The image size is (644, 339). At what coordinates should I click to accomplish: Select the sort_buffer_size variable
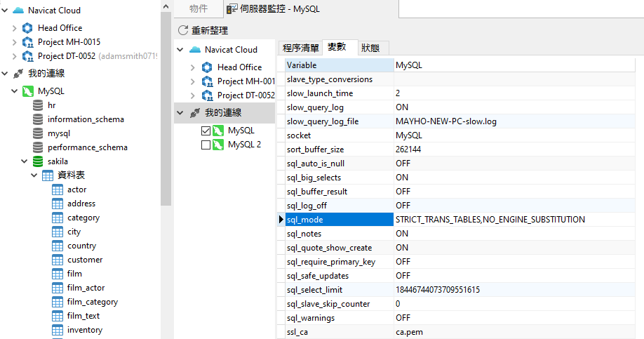(315, 149)
